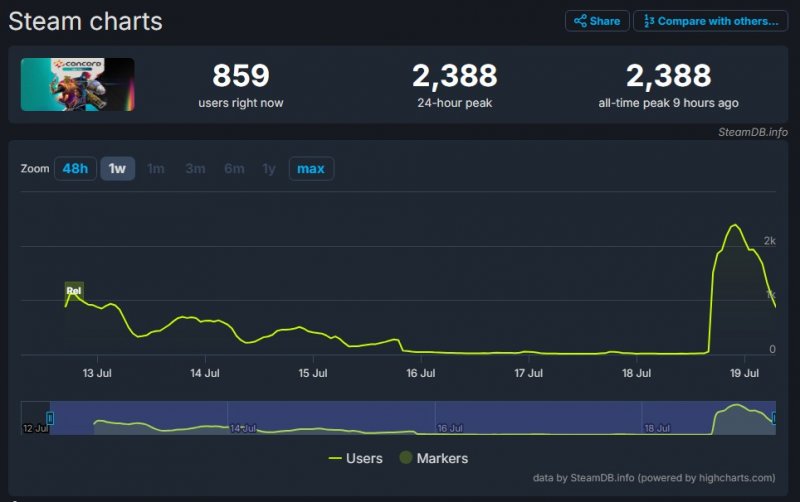Image resolution: width=800 pixels, height=502 pixels.
Task: Click the Concord game thumbnail
Action: 78,84
